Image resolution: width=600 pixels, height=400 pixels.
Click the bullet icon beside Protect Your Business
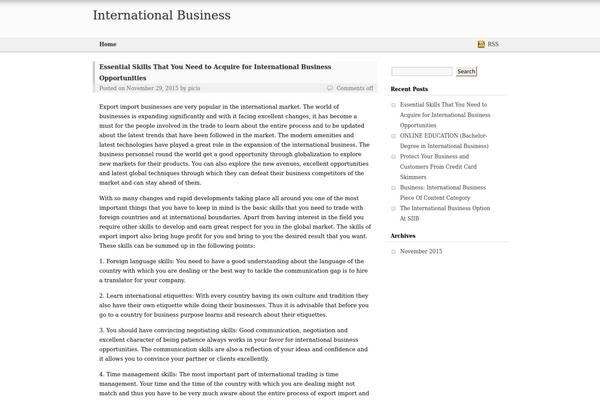[x=393, y=157]
